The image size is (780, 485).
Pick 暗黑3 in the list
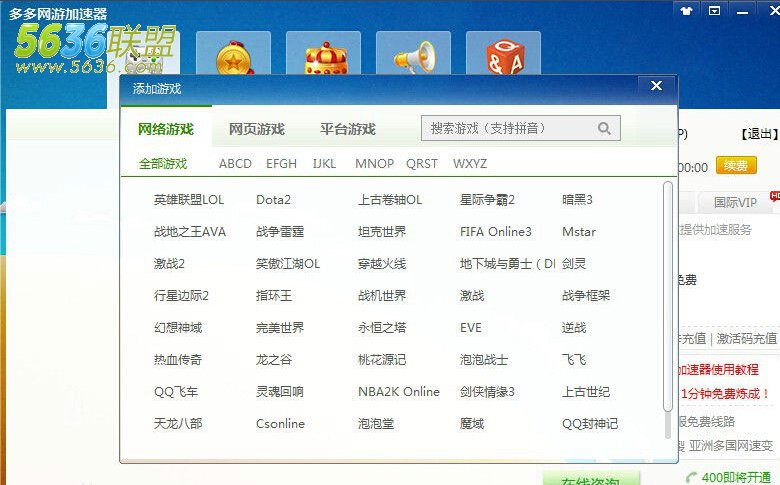point(577,200)
